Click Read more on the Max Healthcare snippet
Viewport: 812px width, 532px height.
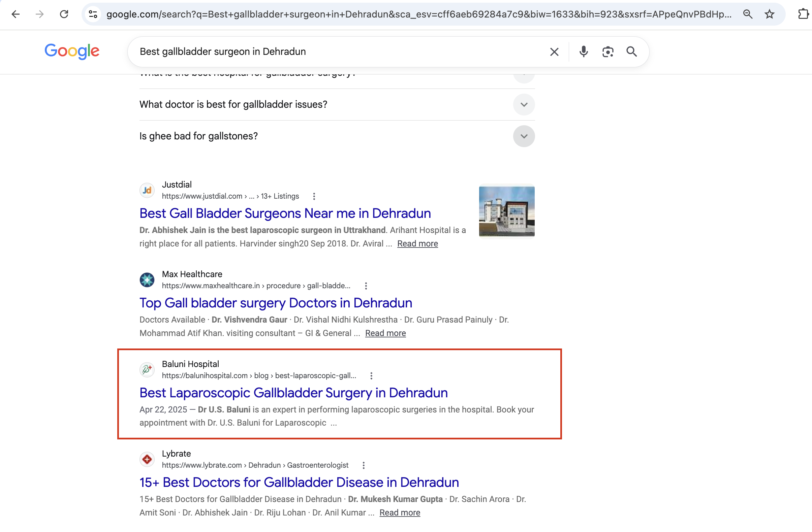coord(385,333)
